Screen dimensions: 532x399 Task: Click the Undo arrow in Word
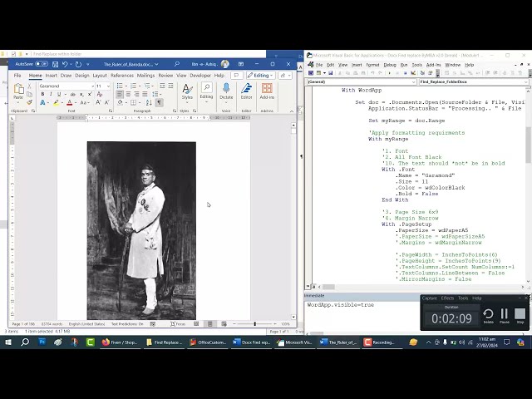point(65,64)
